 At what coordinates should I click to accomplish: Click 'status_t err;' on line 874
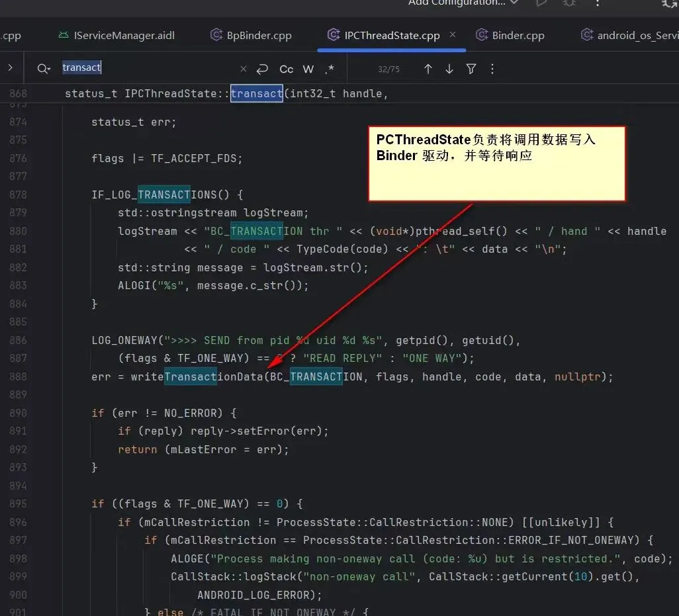pyautogui.click(x=134, y=122)
